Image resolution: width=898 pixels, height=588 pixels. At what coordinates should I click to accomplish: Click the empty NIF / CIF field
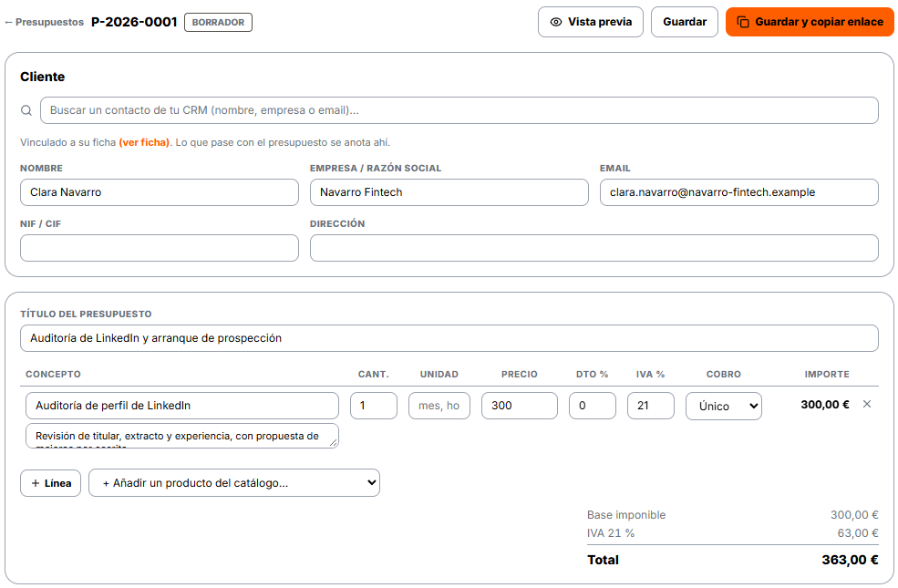pyautogui.click(x=160, y=248)
